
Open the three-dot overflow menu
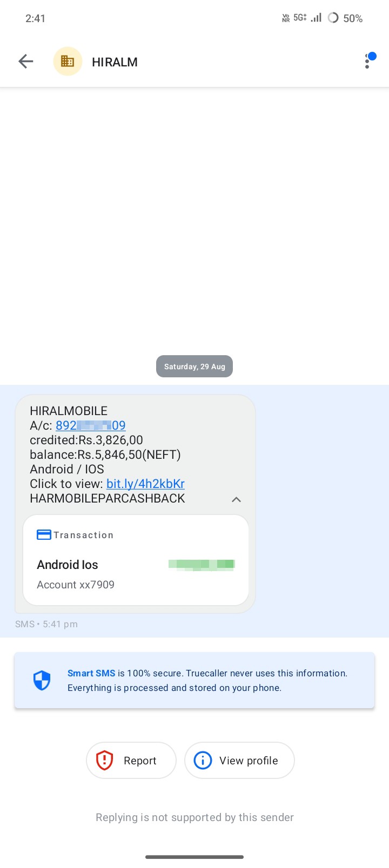click(367, 61)
